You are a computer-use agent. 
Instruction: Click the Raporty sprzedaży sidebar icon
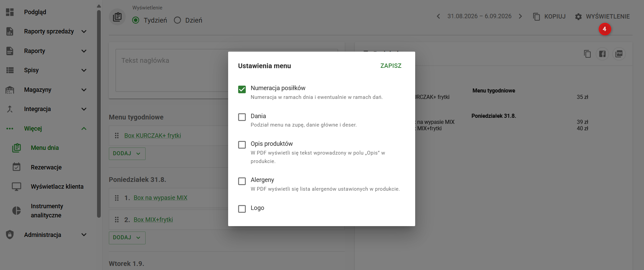tap(10, 31)
